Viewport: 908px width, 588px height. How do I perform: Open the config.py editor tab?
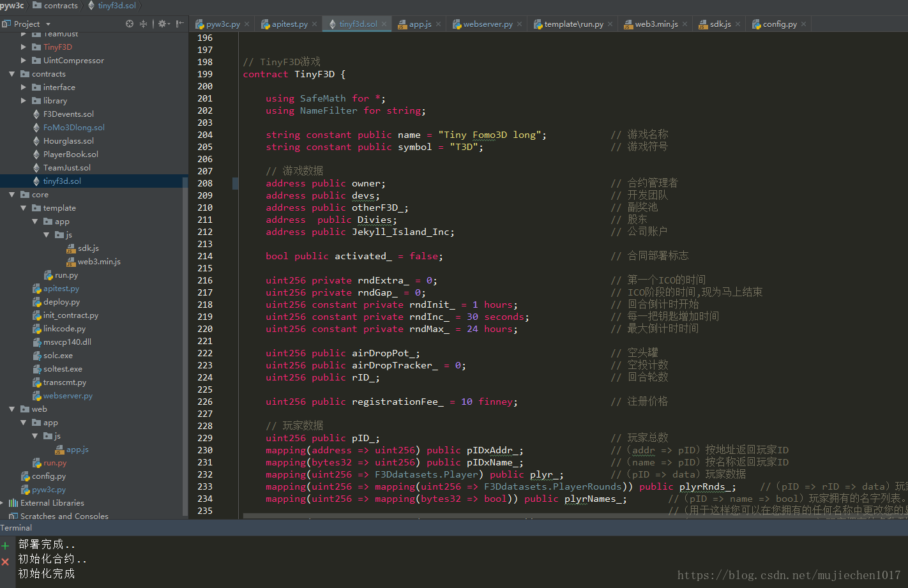coord(780,24)
